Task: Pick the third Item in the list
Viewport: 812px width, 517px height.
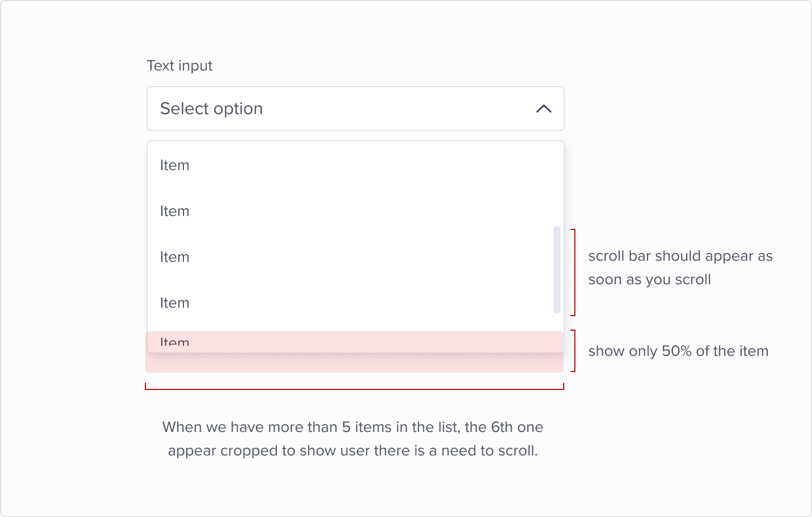Action: pyautogui.click(x=174, y=257)
